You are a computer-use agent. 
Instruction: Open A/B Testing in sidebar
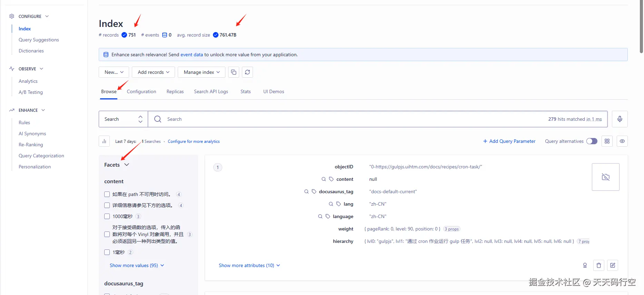click(x=31, y=92)
